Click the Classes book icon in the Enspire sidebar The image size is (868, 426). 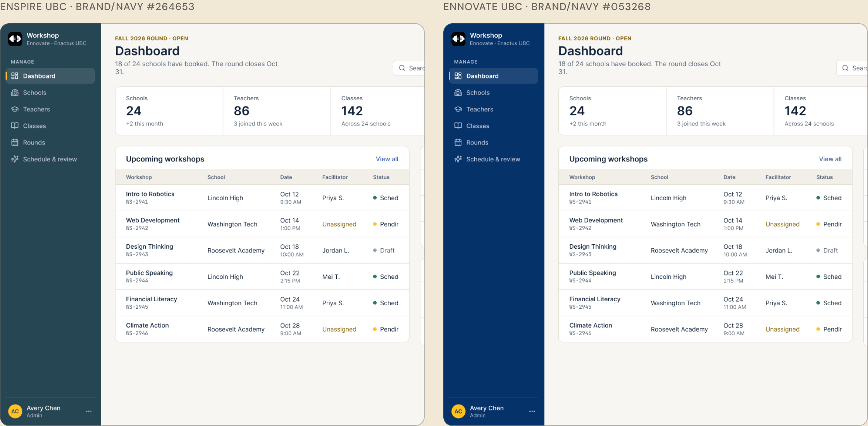click(15, 126)
